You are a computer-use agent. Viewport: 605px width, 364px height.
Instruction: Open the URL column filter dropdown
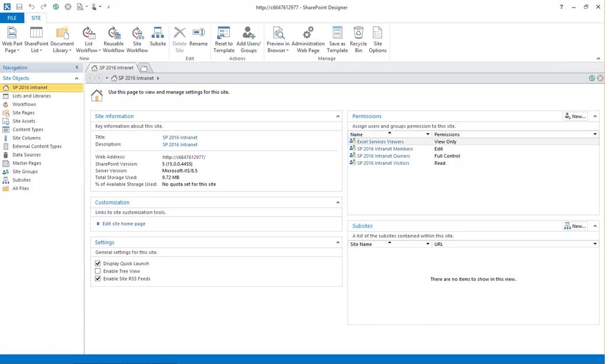coord(595,244)
